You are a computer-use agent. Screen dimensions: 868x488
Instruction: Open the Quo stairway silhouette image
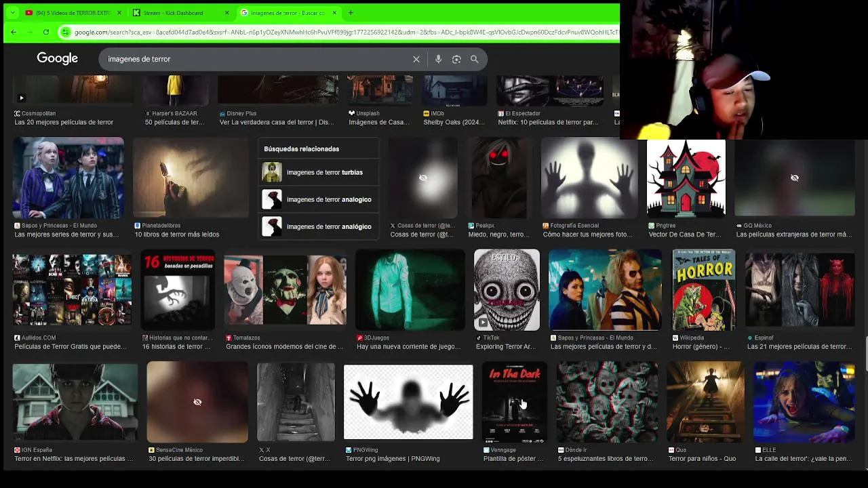pyautogui.click(x=705, y=402)
